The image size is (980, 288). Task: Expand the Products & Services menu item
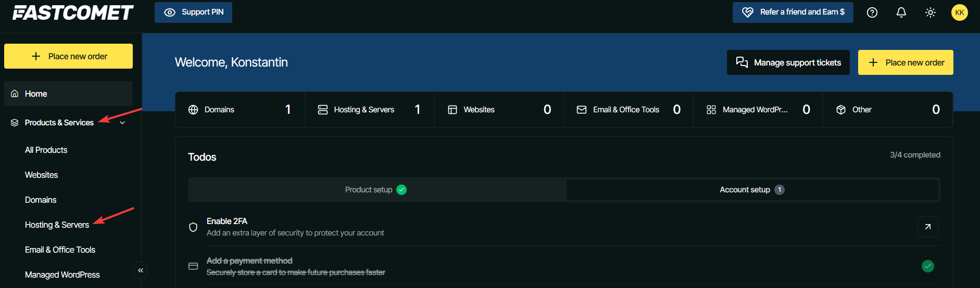[x=59, y=123]
